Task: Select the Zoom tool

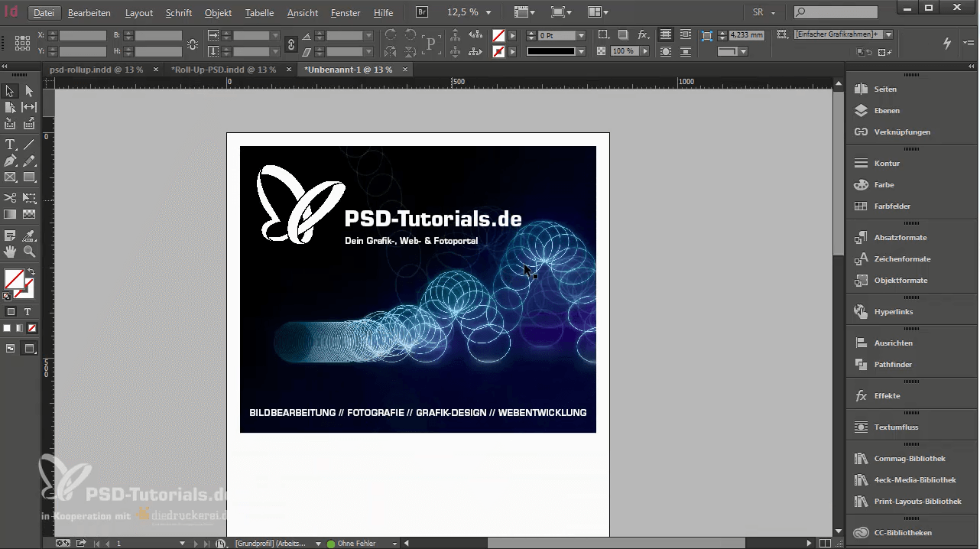Action: point(29,252)
